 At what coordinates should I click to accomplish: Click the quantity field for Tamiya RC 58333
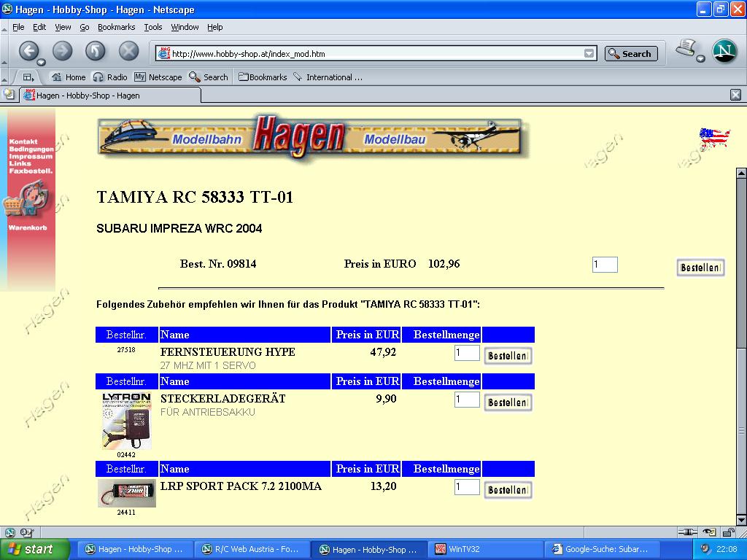point(605,265)
